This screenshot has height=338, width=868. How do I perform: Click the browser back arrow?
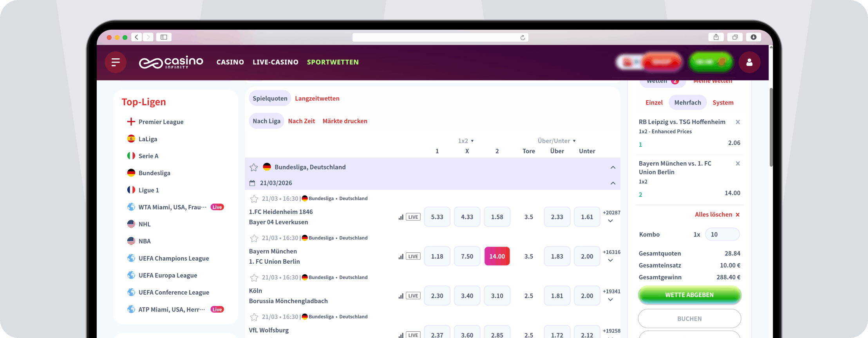click(x=136, y=37)
